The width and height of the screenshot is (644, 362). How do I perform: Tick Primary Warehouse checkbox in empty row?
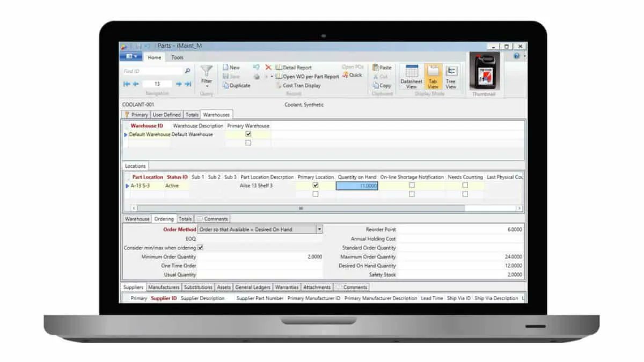pos(248,143)
